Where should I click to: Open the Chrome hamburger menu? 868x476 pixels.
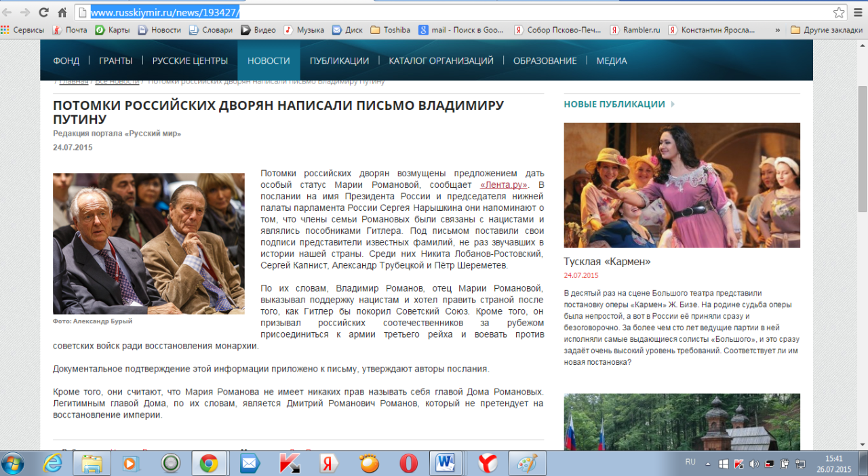[859, 12]
